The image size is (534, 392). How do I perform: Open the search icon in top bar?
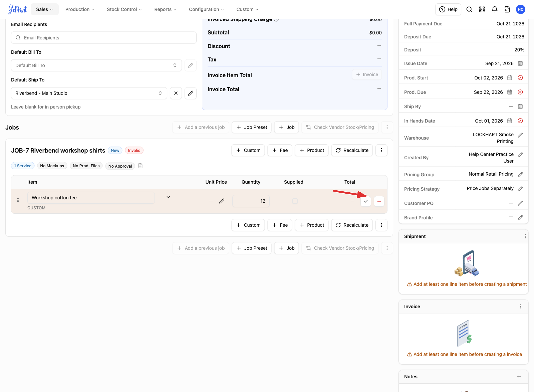[469, 9]
